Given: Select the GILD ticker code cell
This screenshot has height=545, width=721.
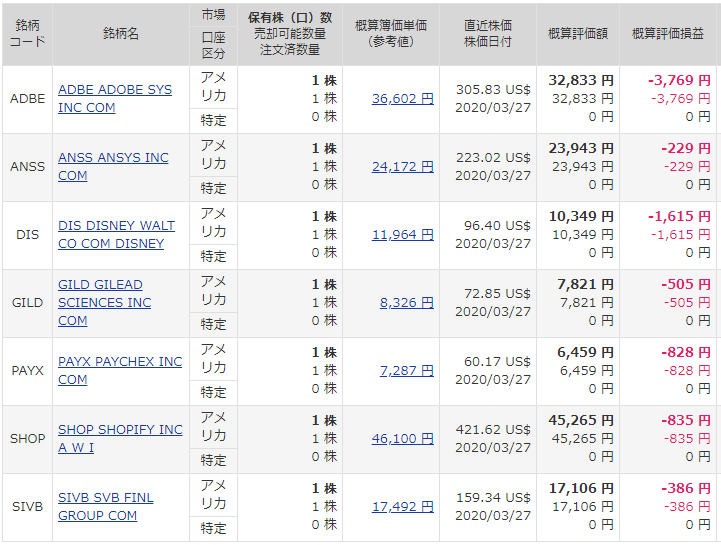Looking at the screenshot, I should click(28, 303).
